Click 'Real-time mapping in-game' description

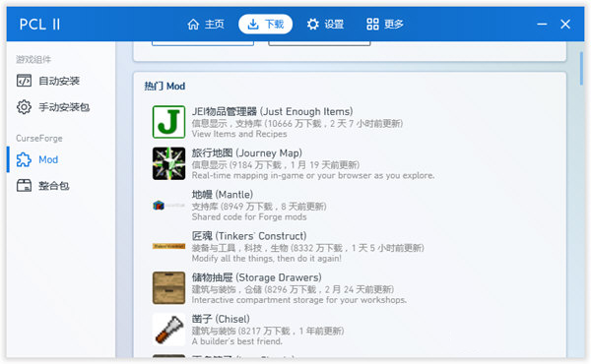313,175
